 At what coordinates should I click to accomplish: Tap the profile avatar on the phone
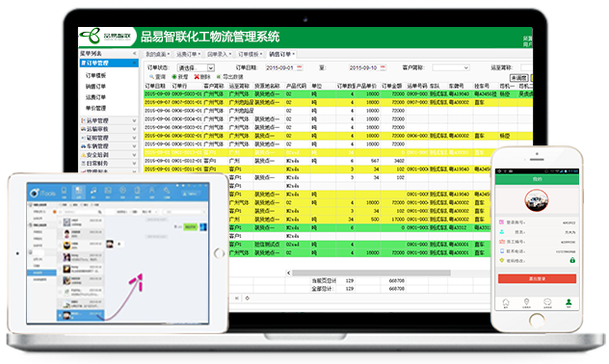(x=537, y=200)
